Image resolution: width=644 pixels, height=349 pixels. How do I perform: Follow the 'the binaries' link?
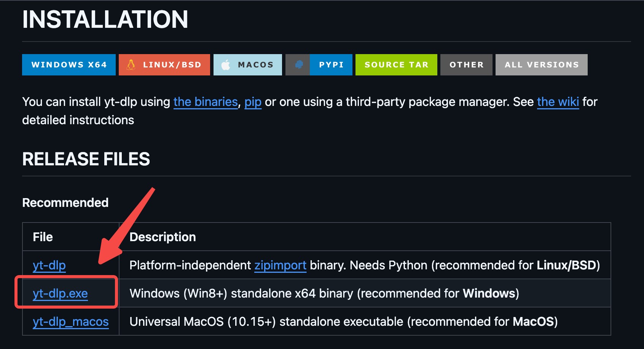(x=206, y=102)
